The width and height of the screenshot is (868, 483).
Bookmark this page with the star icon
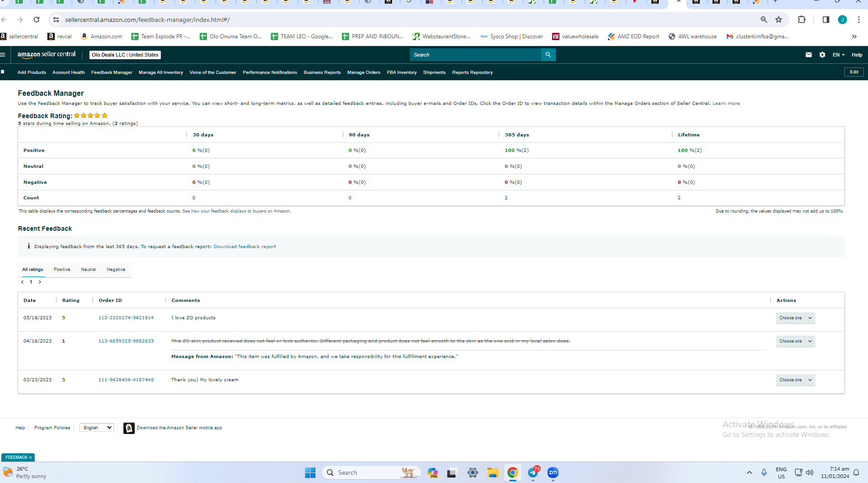point(779,20)
